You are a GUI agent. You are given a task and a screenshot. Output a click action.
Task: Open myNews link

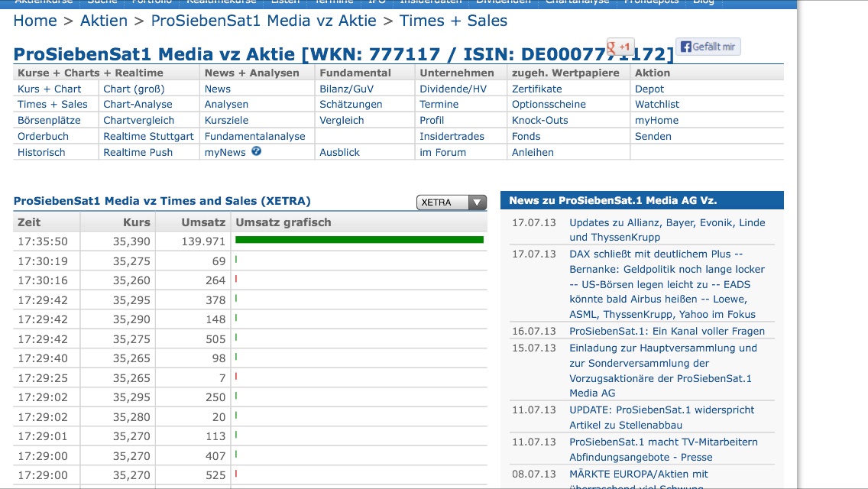[x=225, y=152]
